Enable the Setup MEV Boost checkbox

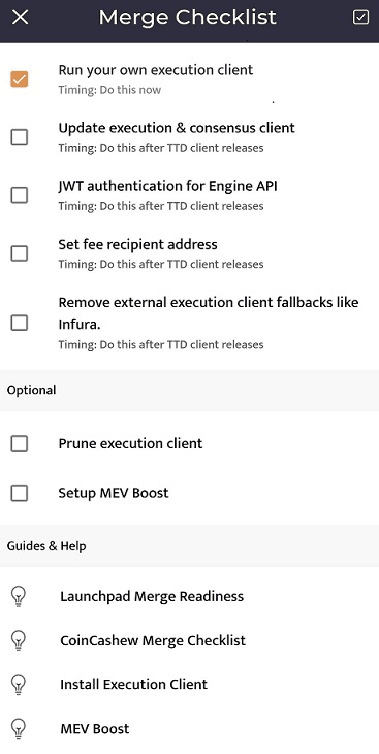(x=19, y=493)
